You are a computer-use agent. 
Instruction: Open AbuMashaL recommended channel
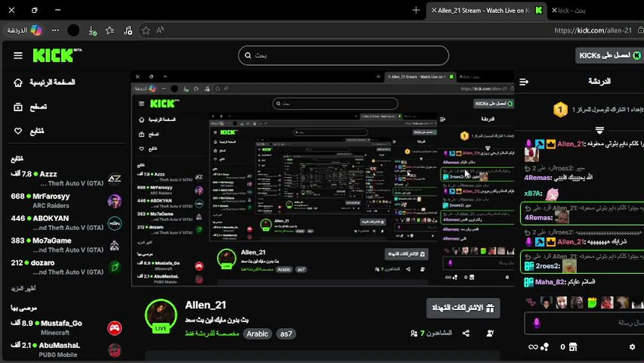click(65, 350)
